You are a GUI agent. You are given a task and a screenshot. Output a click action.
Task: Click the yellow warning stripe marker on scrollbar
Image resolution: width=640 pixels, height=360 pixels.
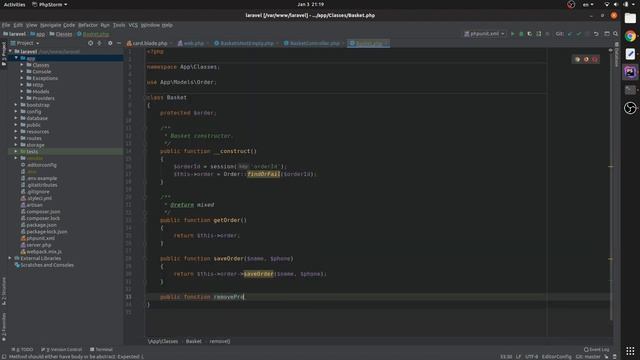tap(611, 167)
